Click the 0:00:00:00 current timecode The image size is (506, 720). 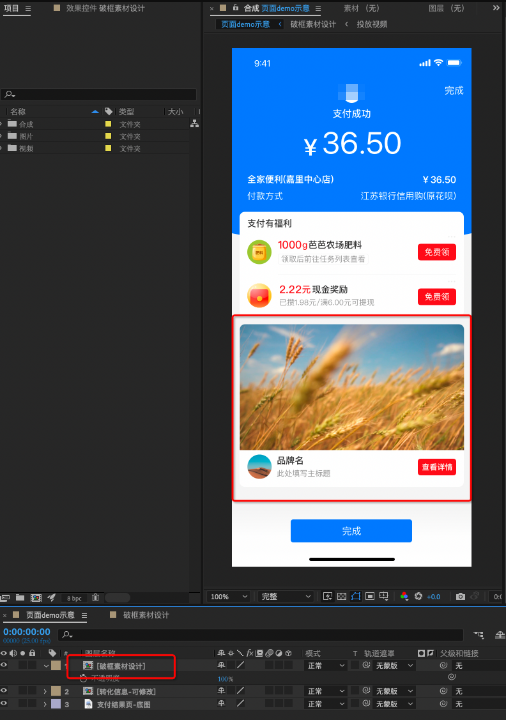(27, 632)
